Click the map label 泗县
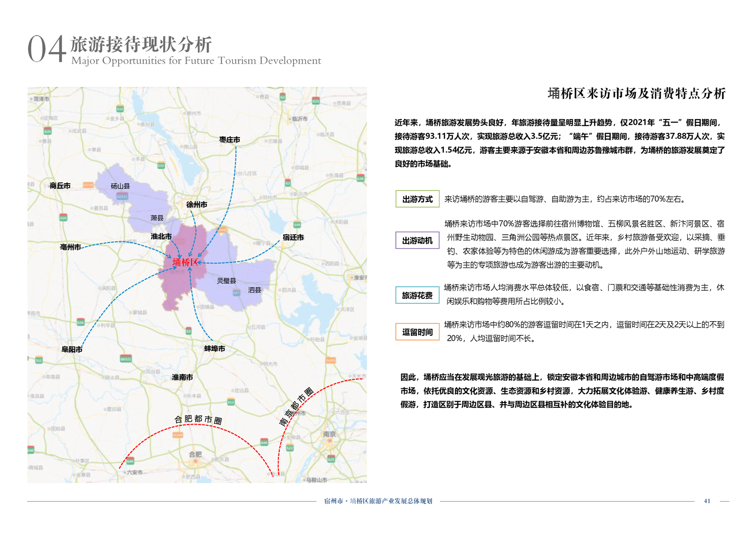 [254, 290]
